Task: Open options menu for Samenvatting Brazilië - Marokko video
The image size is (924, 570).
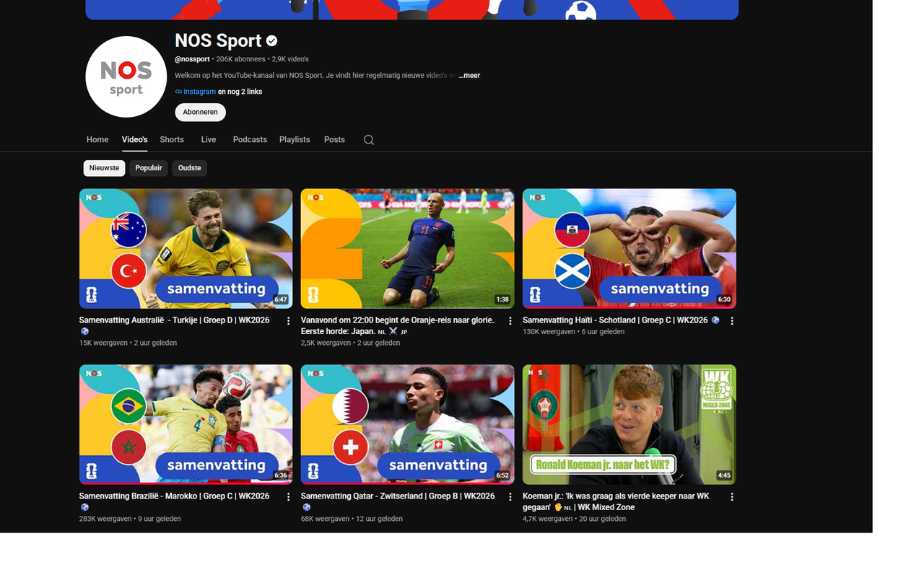Action: click(x=289, y=497)
